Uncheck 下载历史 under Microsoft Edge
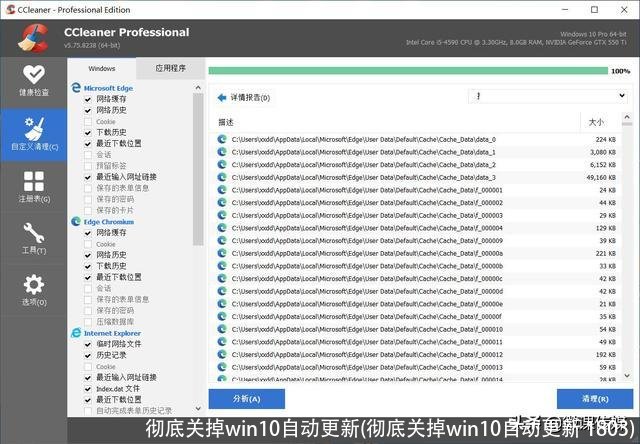This screenshot has height=444, width=640. pyautogui.click(x=88, y=133)
